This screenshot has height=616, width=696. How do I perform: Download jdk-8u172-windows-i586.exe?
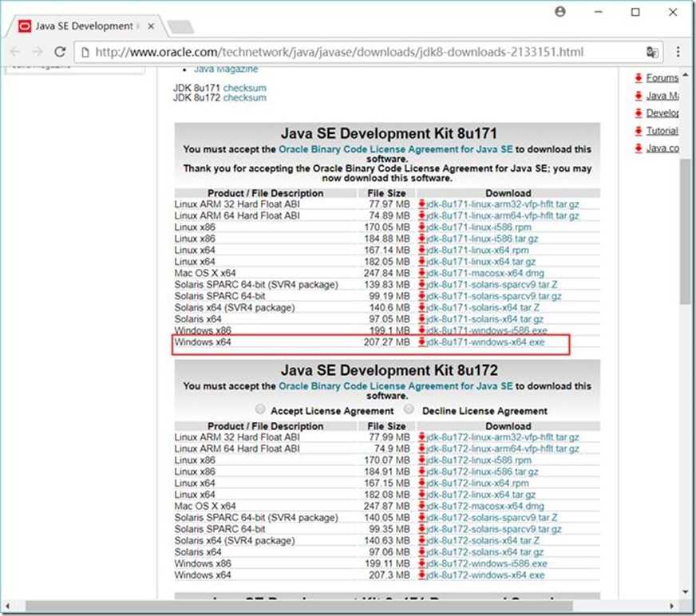pyautogui.click(x=487, y=563)
